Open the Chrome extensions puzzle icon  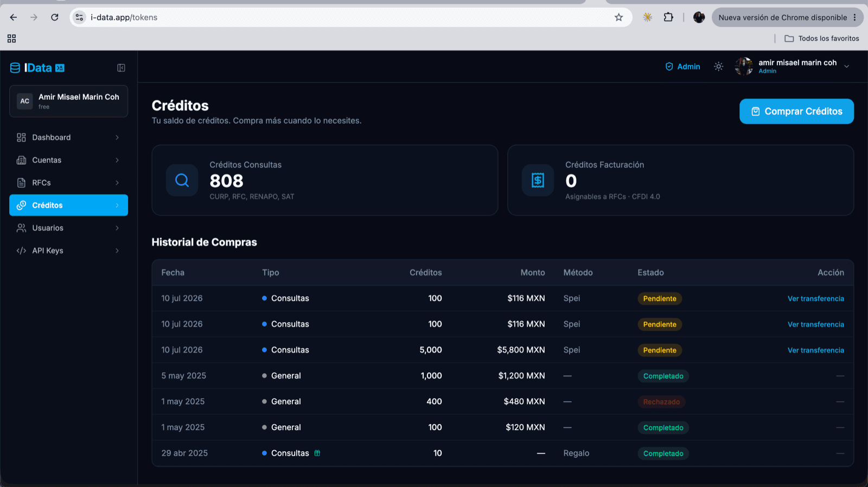pos(668,17)
